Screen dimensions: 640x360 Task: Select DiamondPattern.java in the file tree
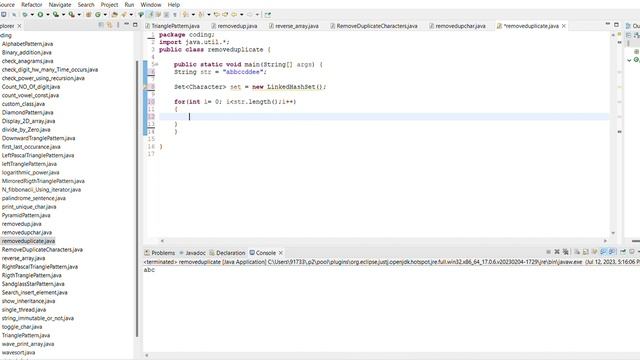pos(27,112)
